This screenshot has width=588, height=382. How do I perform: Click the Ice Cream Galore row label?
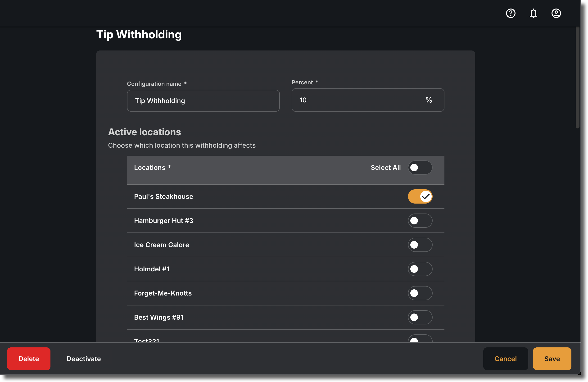(x=161, y=245)
